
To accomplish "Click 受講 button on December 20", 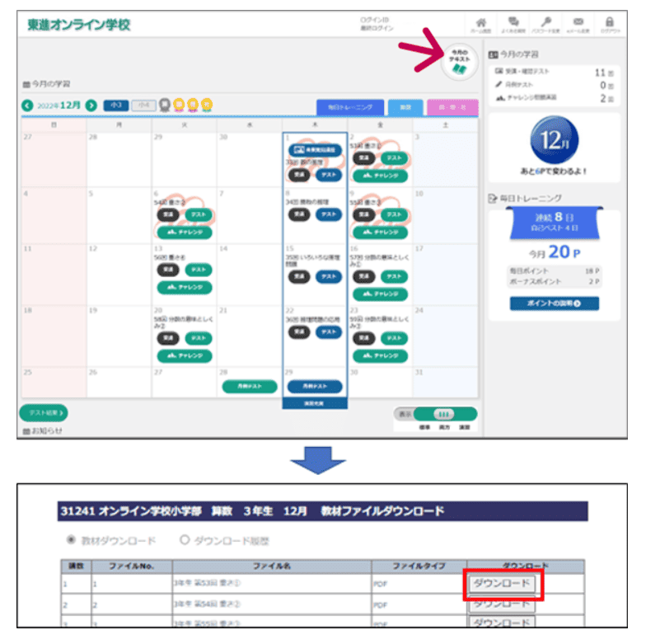I will [168, 338].
